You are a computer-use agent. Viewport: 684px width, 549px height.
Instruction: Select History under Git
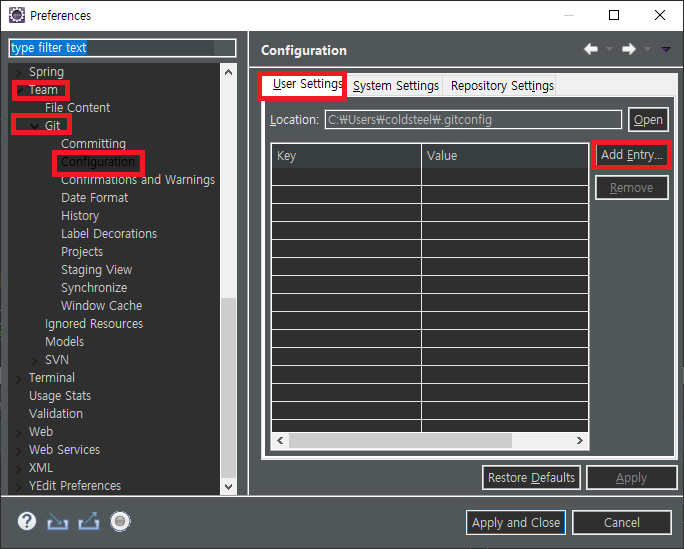tap(80, 216)
